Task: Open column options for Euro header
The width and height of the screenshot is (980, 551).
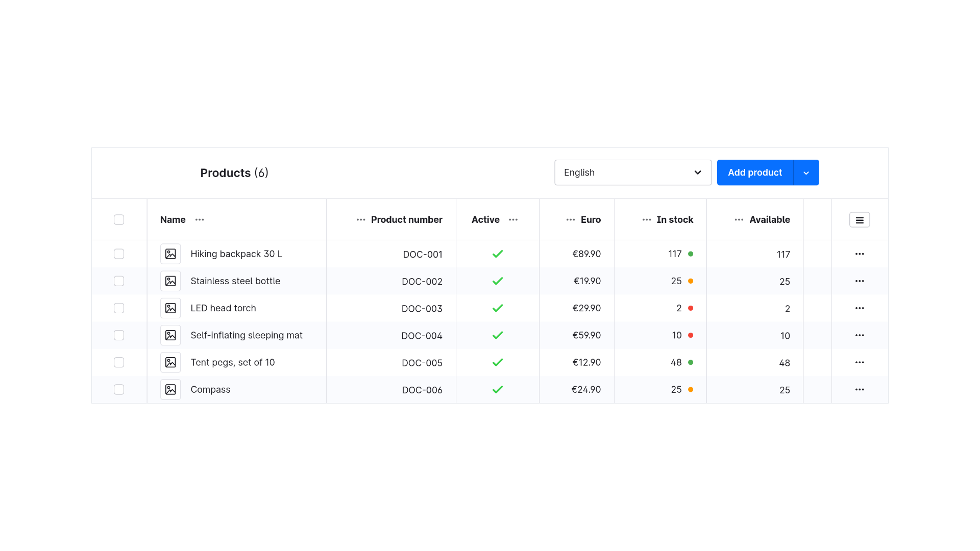Action: (570, 219)
